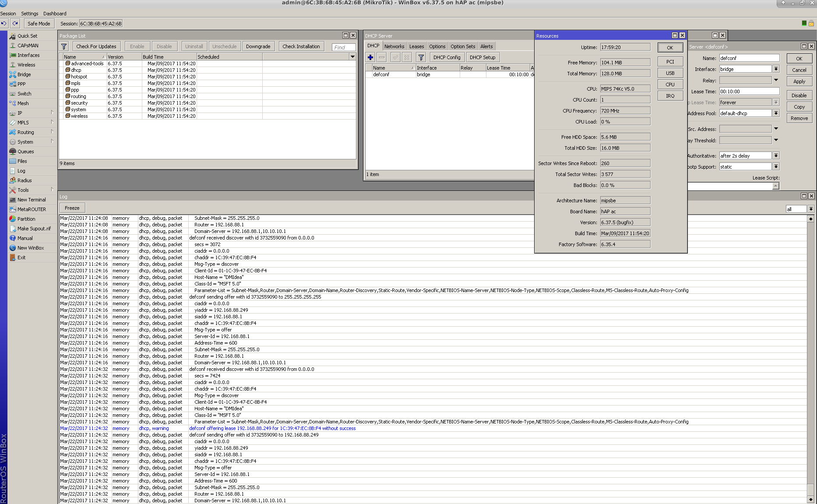Image resolution: width=817 pixels, height=504 pixels.
Task: Open the Session menu
Action: click(8, 13)
